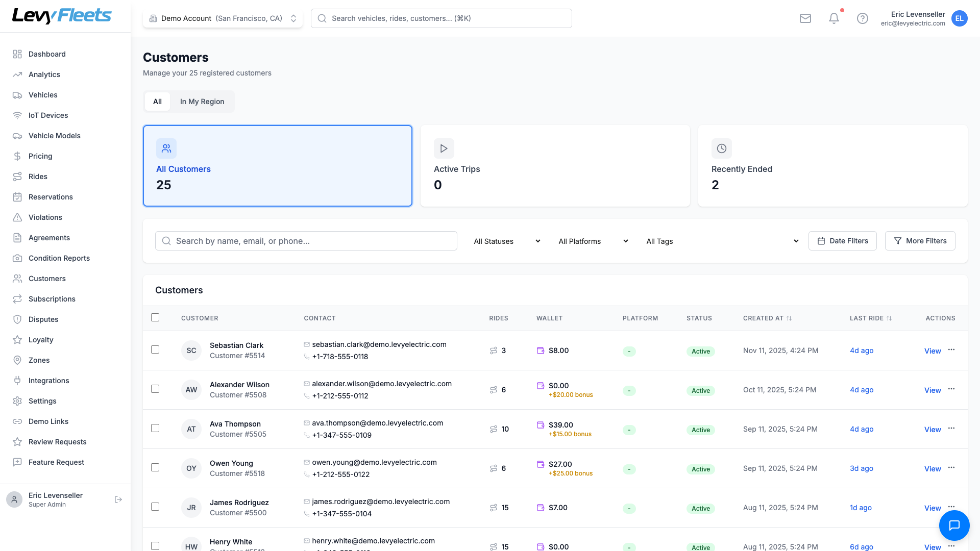980x551 pixels.
Task: Open more actions for Sebastian Clark
Action: click(951, 350)
